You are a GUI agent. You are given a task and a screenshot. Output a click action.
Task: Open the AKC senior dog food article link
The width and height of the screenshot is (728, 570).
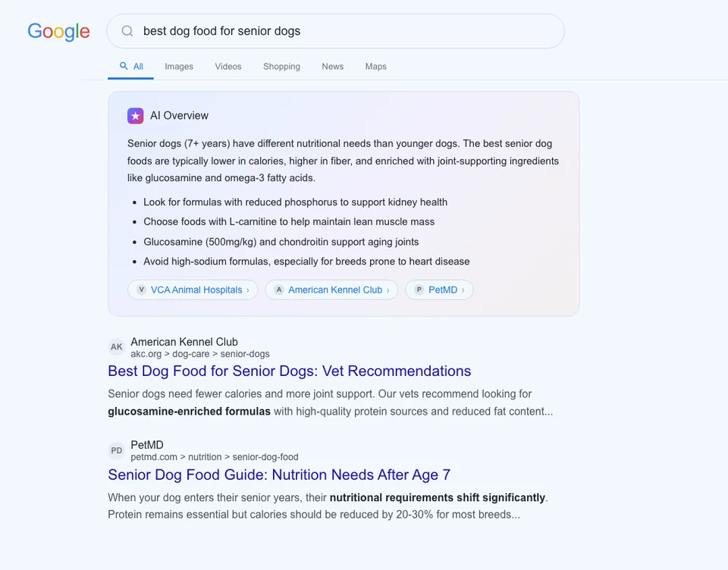click(x=288, y=371)
